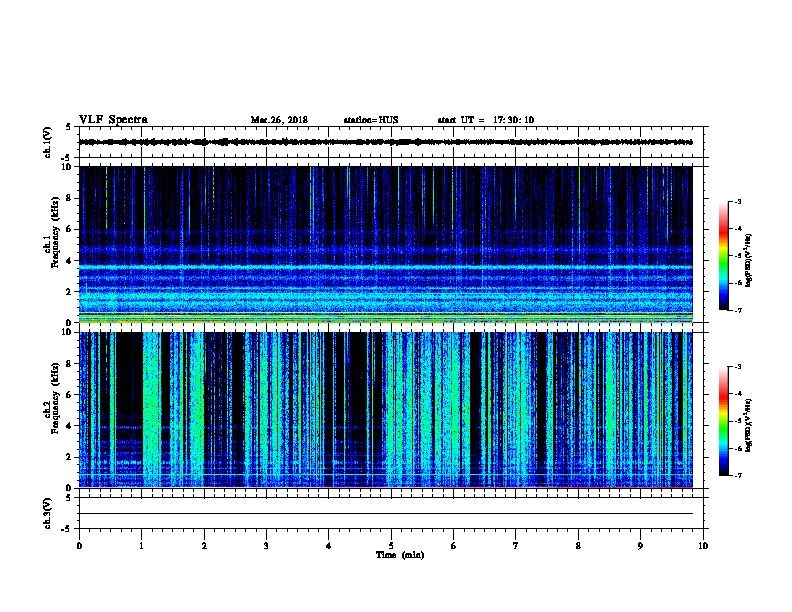The height and width of the screenshot is (612, 792).
Task: Click the time axis tick label "1"
Action: [142, 546]
